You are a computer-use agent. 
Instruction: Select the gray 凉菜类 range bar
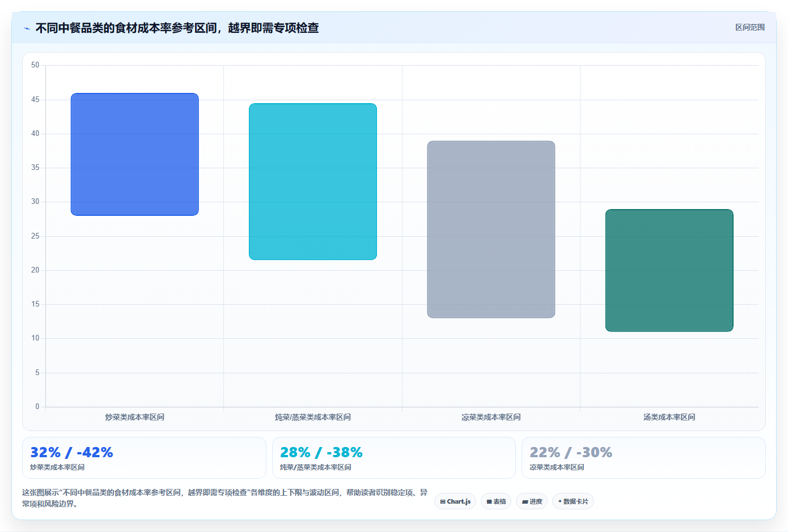click(x=491, y=229)
